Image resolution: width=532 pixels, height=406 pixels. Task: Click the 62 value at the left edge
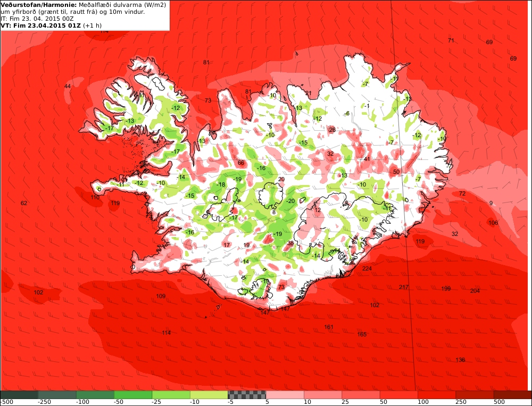point(24,204)
